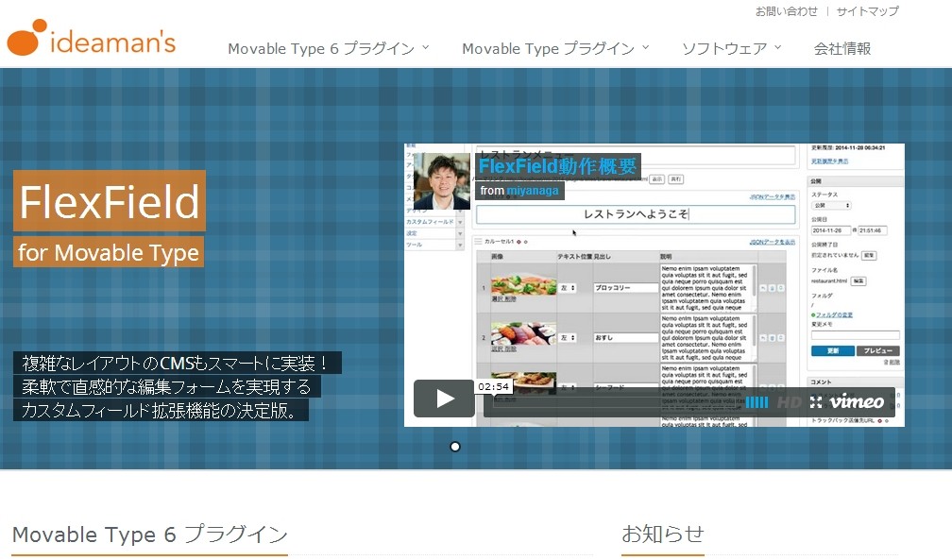The image size is (952, 560).
Task: Click the 編集 button beside restaurant.html
Action: click(x=859, y=280)
